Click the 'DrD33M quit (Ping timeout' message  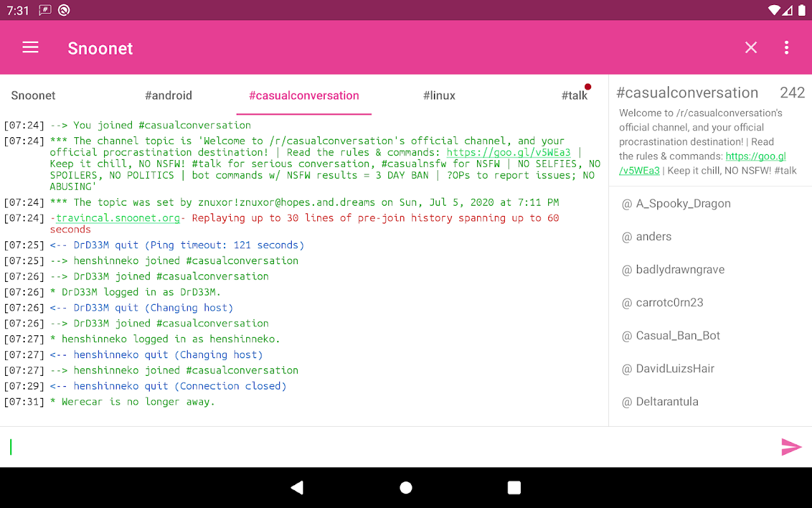point(177,245)
